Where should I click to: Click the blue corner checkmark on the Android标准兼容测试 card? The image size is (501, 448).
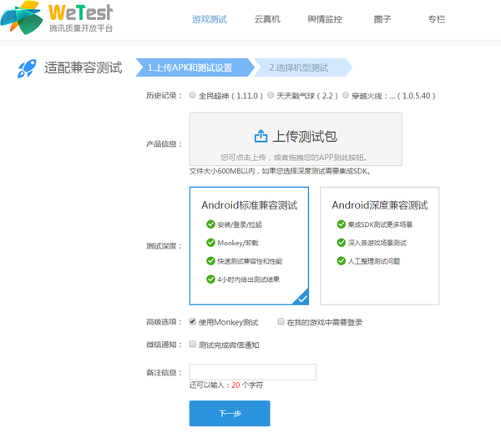(x=302, y=298)
